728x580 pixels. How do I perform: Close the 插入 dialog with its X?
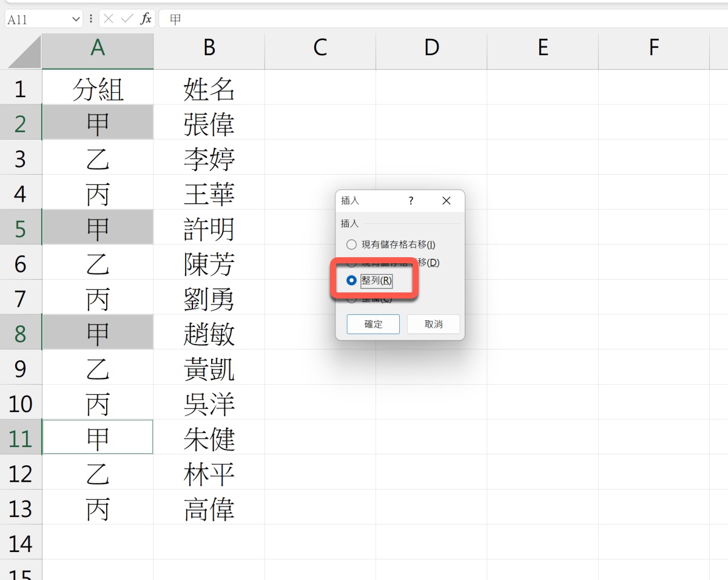(447, 201)
